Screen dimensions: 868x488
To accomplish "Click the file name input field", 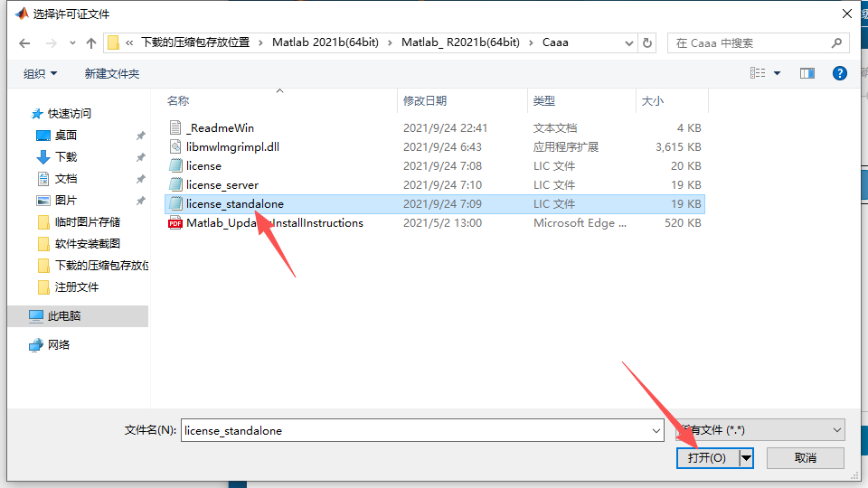I will tap(422, 430).
